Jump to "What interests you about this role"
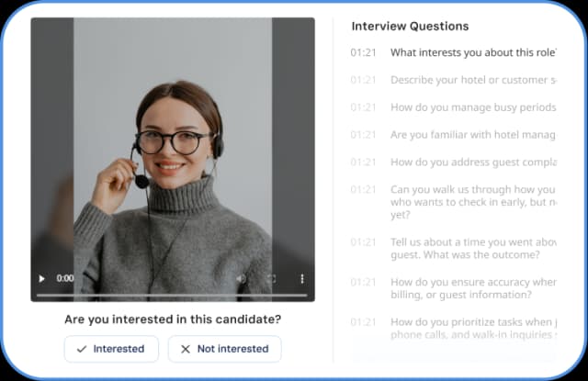 (x=453, y=53)
